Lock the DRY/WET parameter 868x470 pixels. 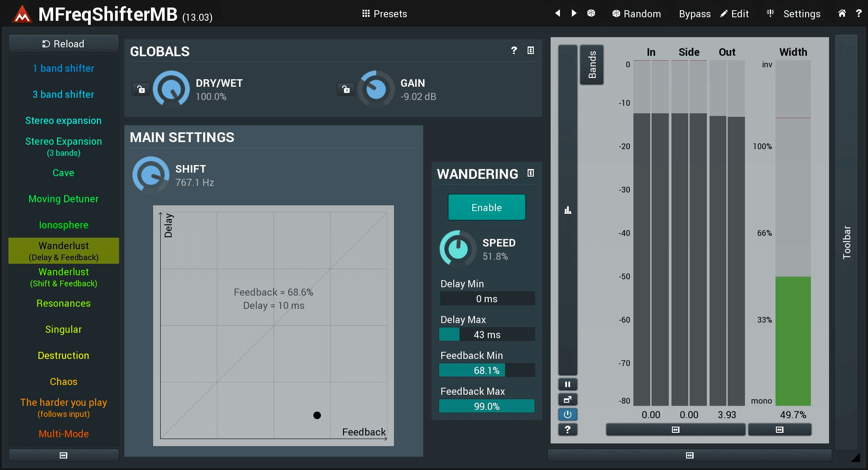click(x=140, y=89)
